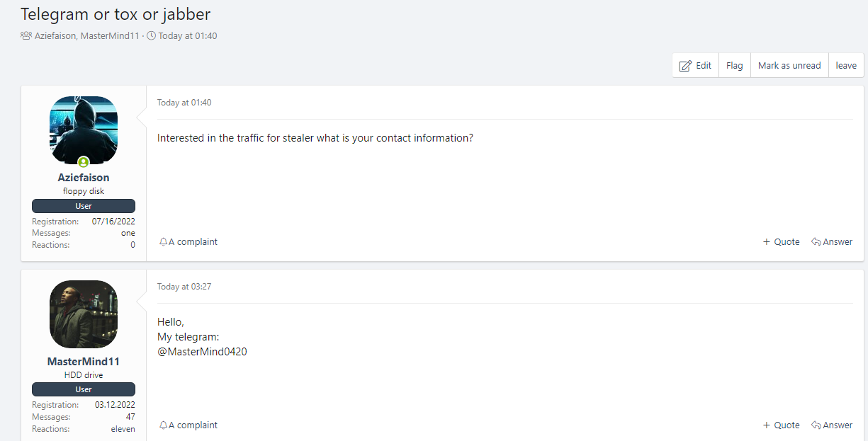Viewport: 868px width, 441px height.
Task: Click plus Quote icon on second post
Action: point(766,425)
